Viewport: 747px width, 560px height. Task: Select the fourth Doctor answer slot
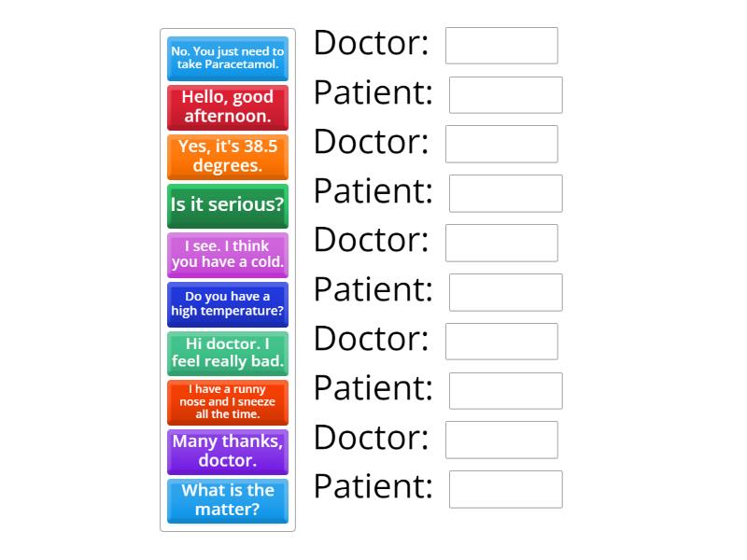tap(500, 340)
